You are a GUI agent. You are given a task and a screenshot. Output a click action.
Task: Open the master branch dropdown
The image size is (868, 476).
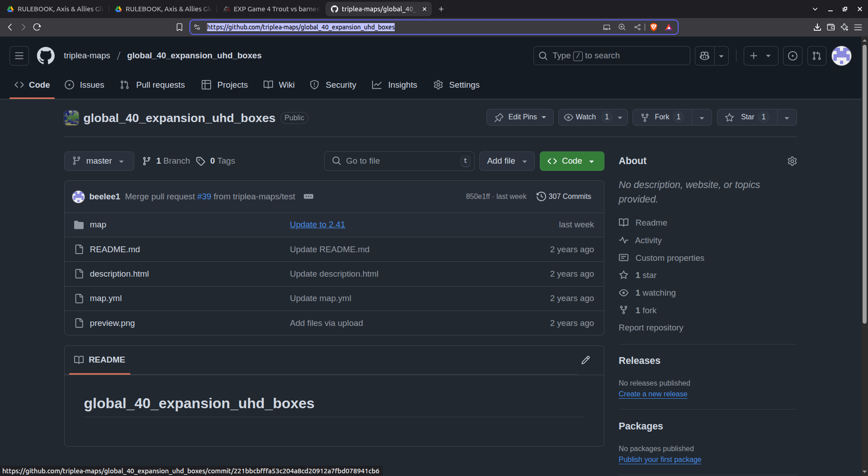tap(99, 161)
